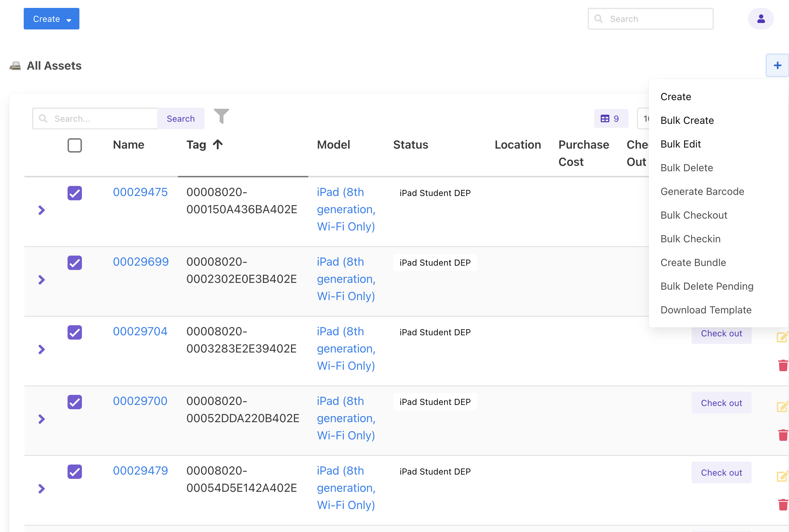Viewport: 789px width, 532px height.
Task: Open the user profile avatar menu
Action: (760, 19)
